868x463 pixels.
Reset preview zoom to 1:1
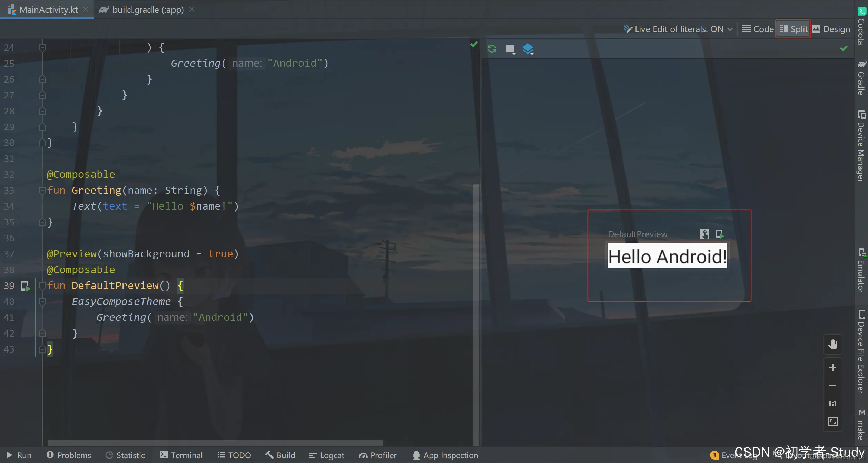(832, 404)
